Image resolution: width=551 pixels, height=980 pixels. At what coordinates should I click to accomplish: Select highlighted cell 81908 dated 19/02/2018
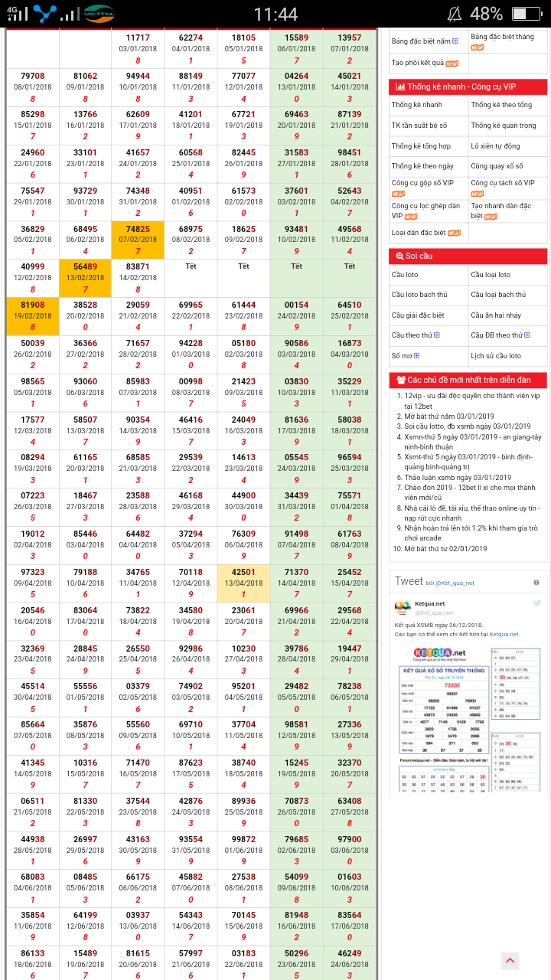(x=32, y=316)
